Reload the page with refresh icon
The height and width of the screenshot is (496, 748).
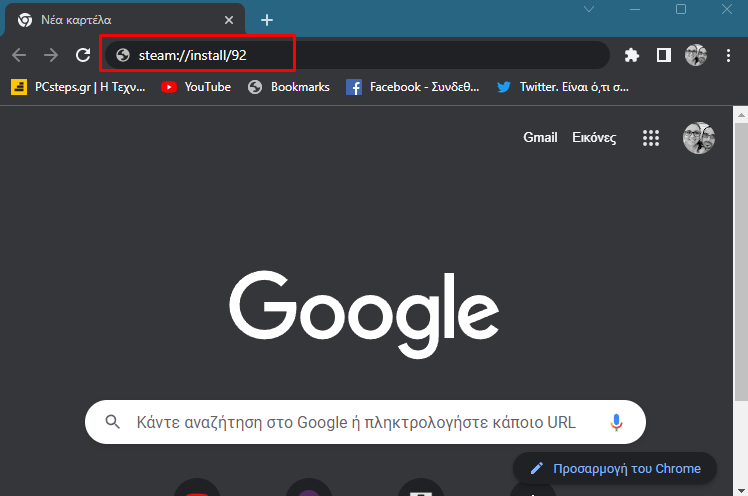point(83,55)
